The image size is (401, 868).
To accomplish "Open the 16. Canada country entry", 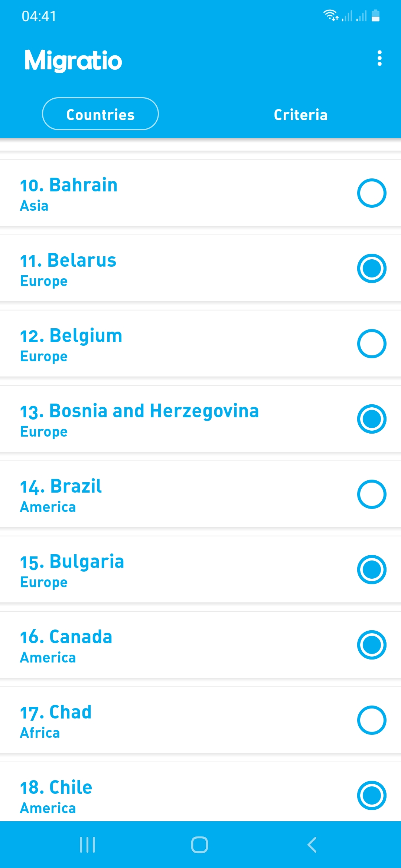I will (149, 645).
